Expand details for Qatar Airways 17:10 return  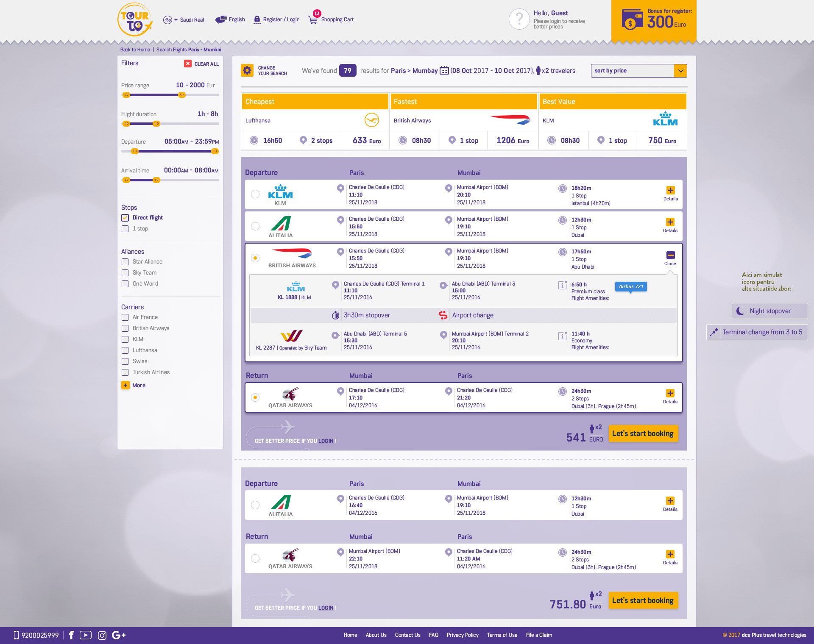pos(670,396)
